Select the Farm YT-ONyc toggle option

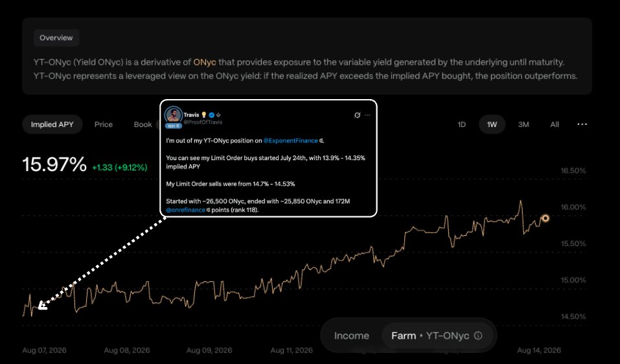[437, 336]
